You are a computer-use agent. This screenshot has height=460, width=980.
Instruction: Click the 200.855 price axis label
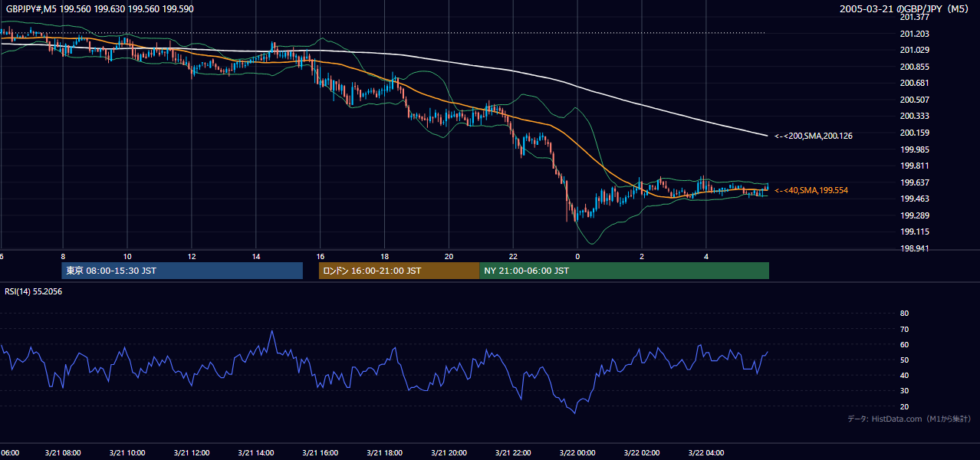(914, 67)
